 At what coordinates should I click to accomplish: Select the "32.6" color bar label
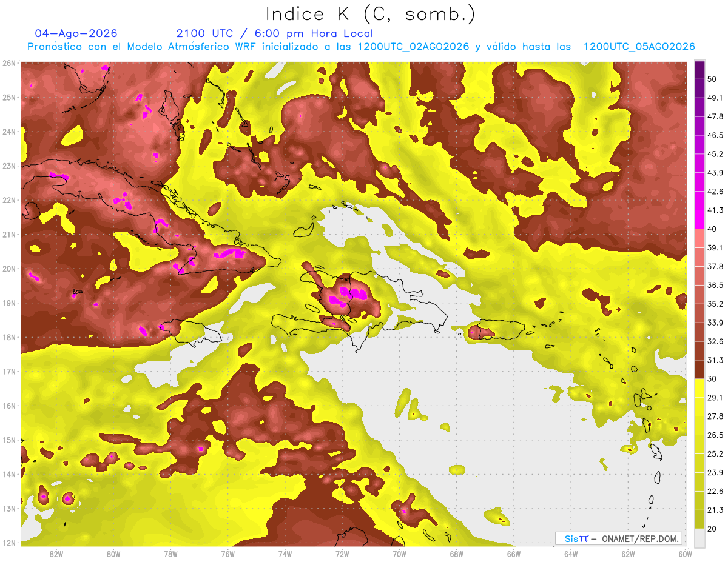pos(715,341)
